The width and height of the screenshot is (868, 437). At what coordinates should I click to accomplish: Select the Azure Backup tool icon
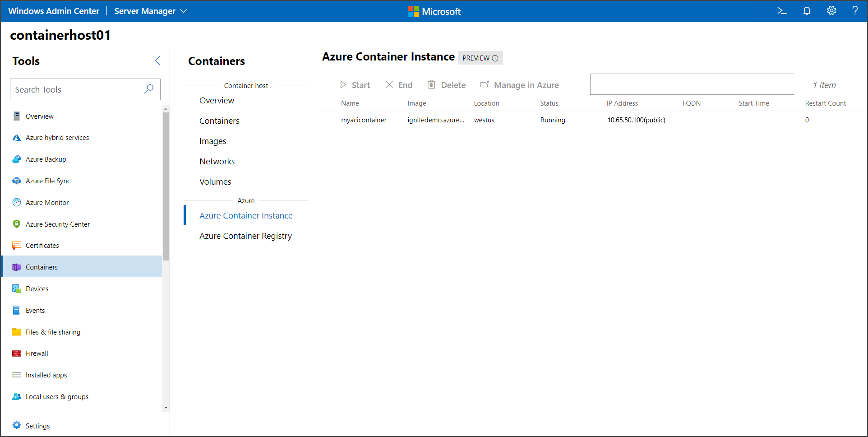click(x=16, y=159)
